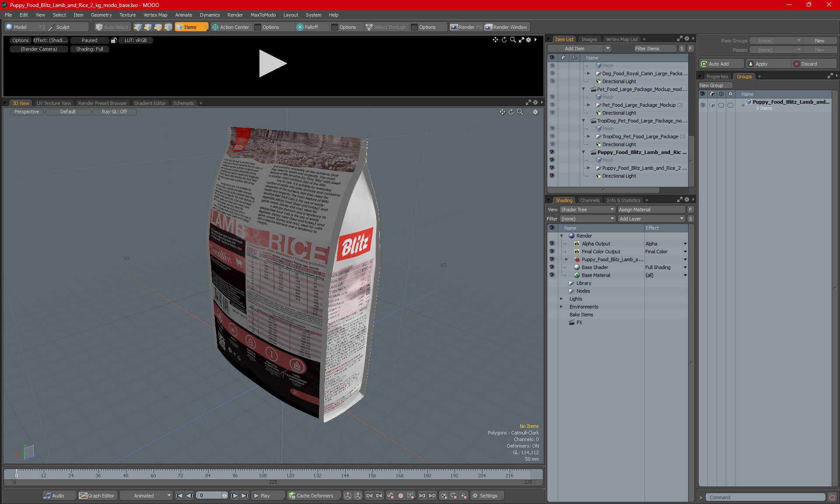Step to previous frame
The width and height of the screenshot is (840, 504).
pos(189,496)
